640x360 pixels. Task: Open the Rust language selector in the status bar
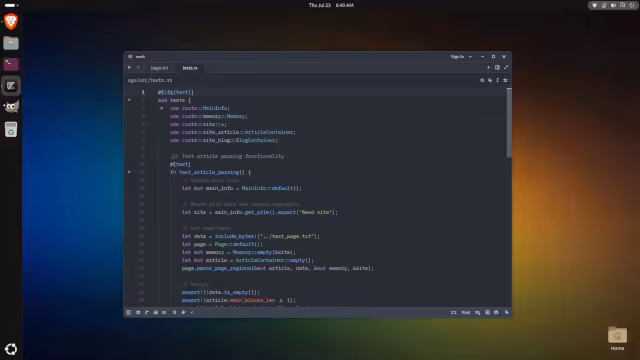click(x=466, y=313)
